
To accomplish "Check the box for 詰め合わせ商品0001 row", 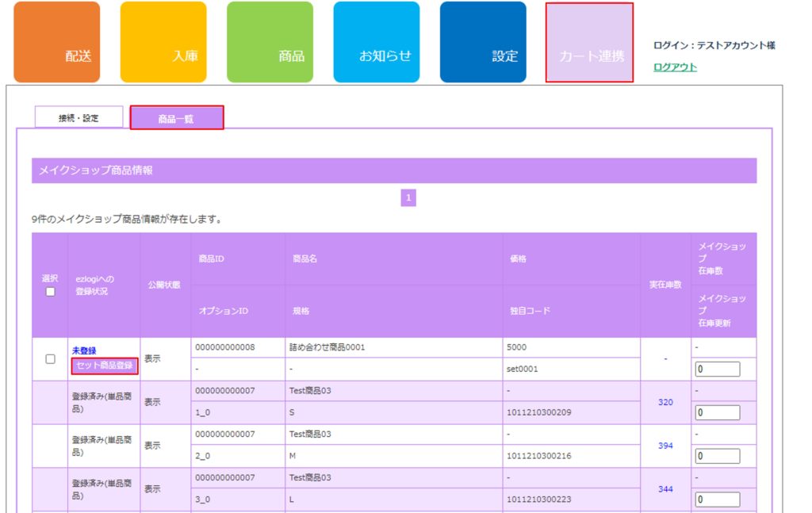I will (x=50, y=359).
